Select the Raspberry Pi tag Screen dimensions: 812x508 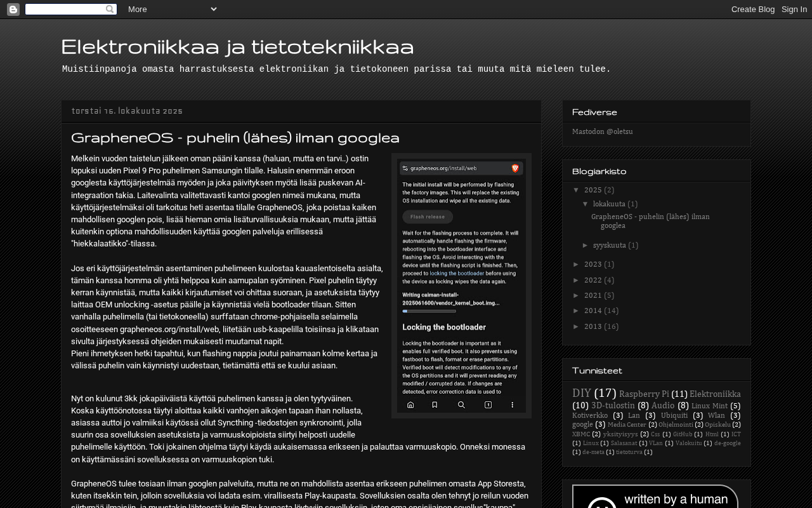(x=644, y=394)
